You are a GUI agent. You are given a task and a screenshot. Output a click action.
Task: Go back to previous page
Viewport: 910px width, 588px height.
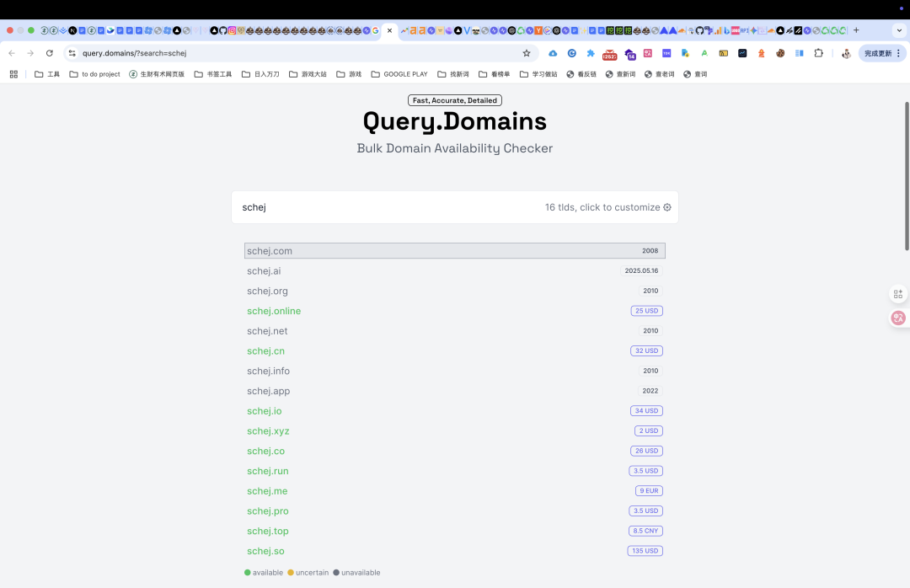coord(12,53)
